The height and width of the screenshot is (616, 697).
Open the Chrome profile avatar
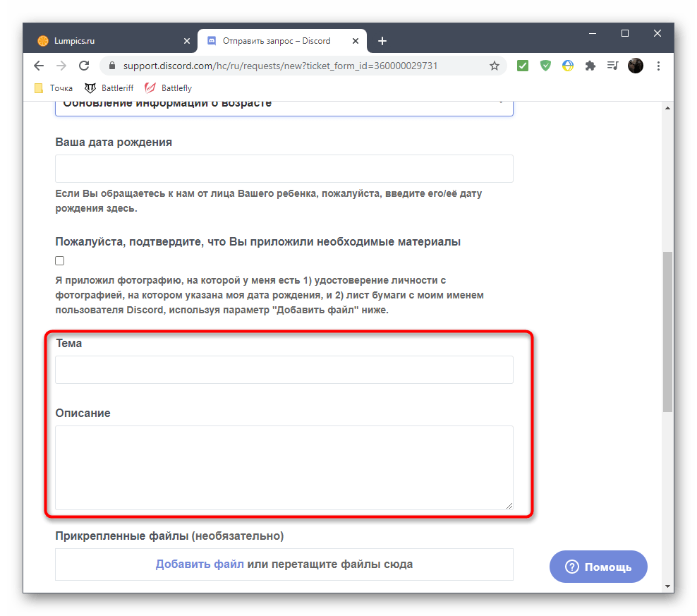[x=635, y=66]
